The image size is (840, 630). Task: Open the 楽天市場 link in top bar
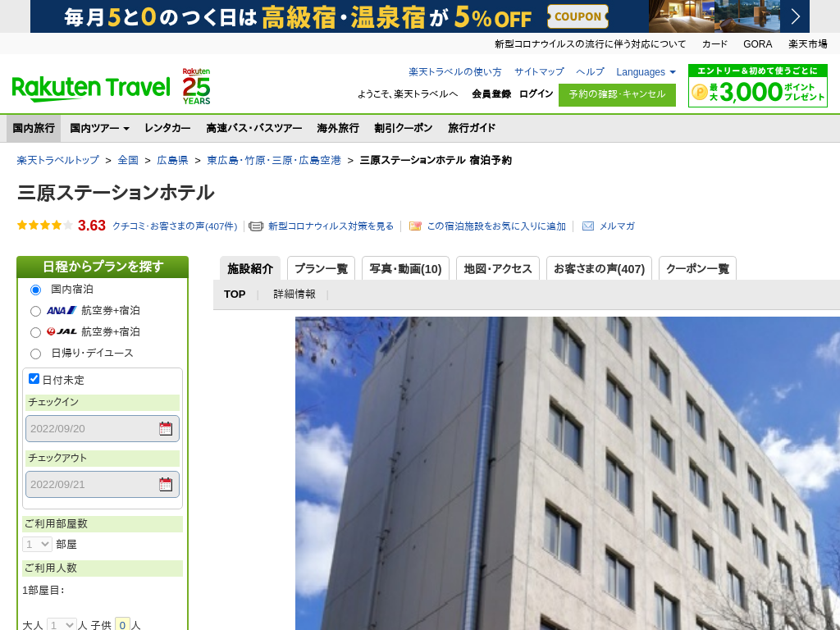[x=807, y=44]
